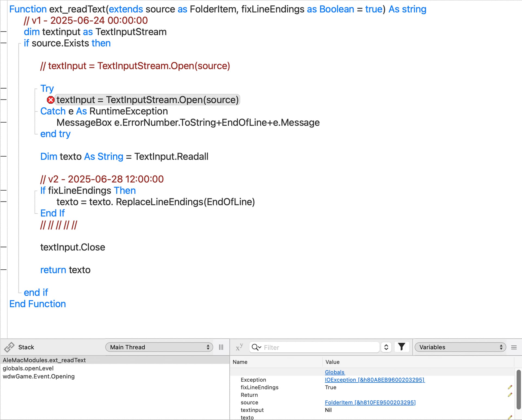This screenshot has width=522, height=420.
Task: Click the three-bar column icon next to Main Thread
Action: point(221,347)
